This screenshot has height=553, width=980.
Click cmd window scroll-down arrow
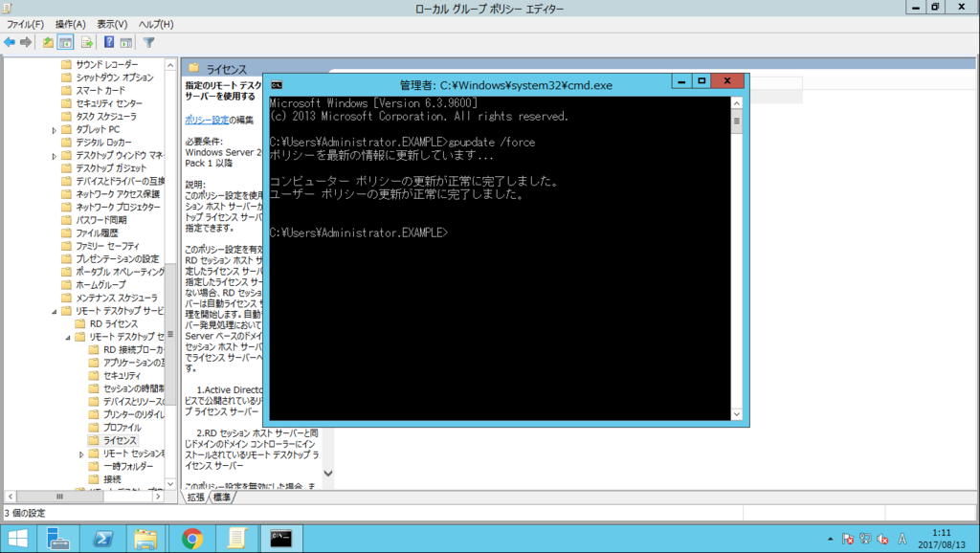pyautogui.click(x=736, y=413)
